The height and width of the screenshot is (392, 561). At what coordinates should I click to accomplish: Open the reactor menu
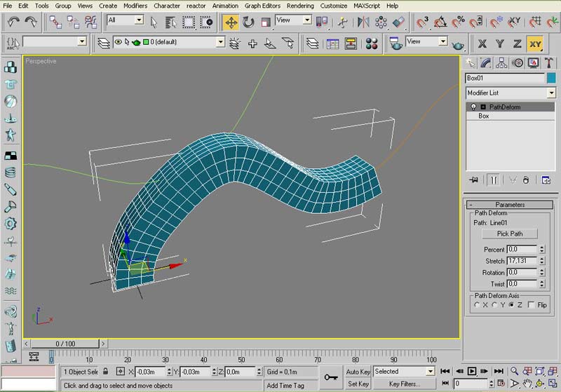196,6
